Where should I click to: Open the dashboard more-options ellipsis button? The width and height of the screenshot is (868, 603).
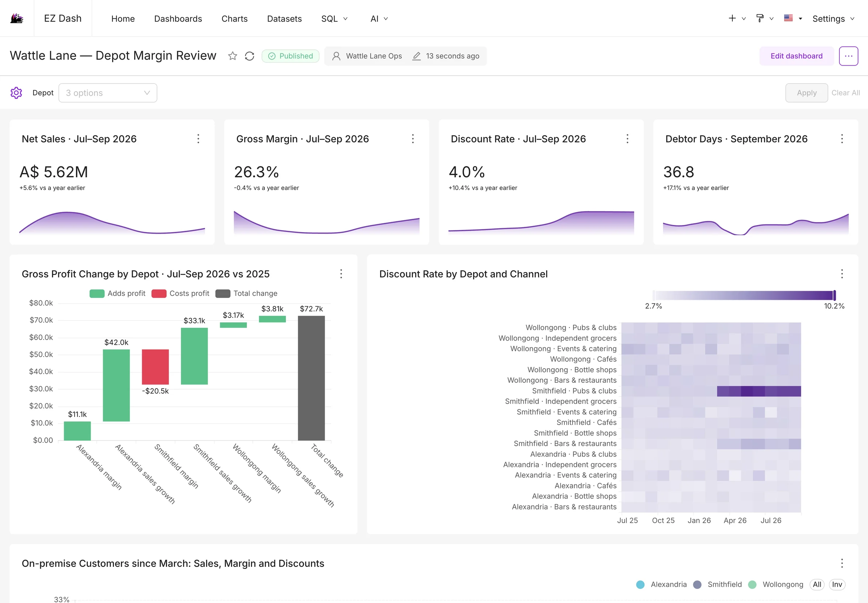(x=848, y=56)
